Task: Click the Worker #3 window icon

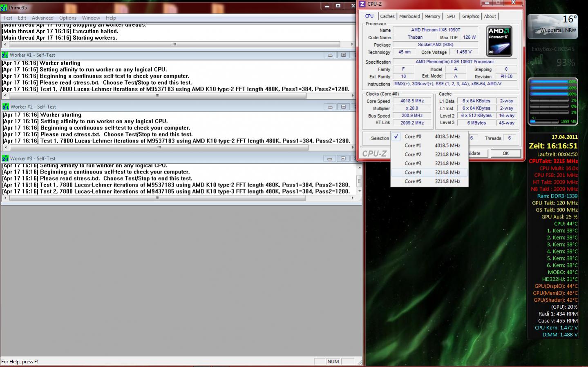Action: (5, 158)
